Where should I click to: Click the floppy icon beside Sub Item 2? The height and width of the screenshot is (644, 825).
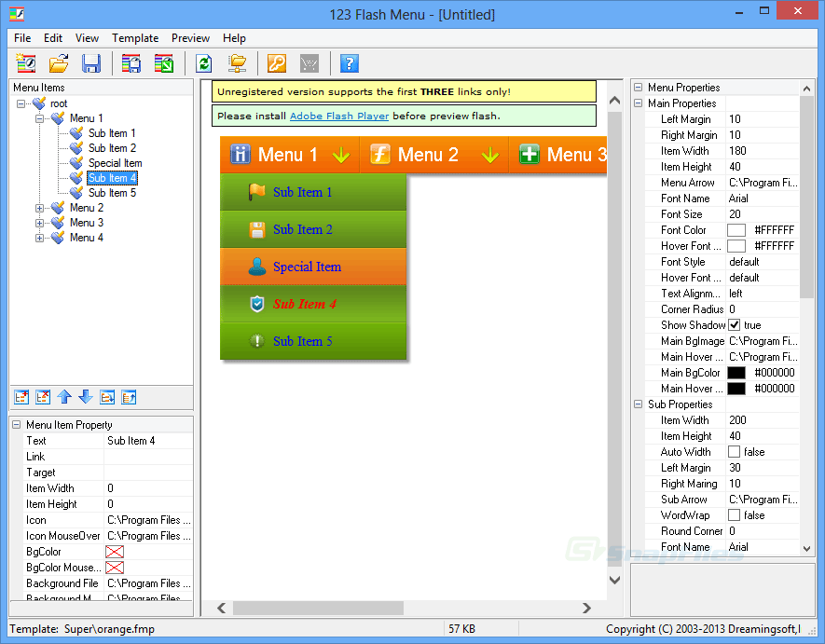[x=256, y=230]
